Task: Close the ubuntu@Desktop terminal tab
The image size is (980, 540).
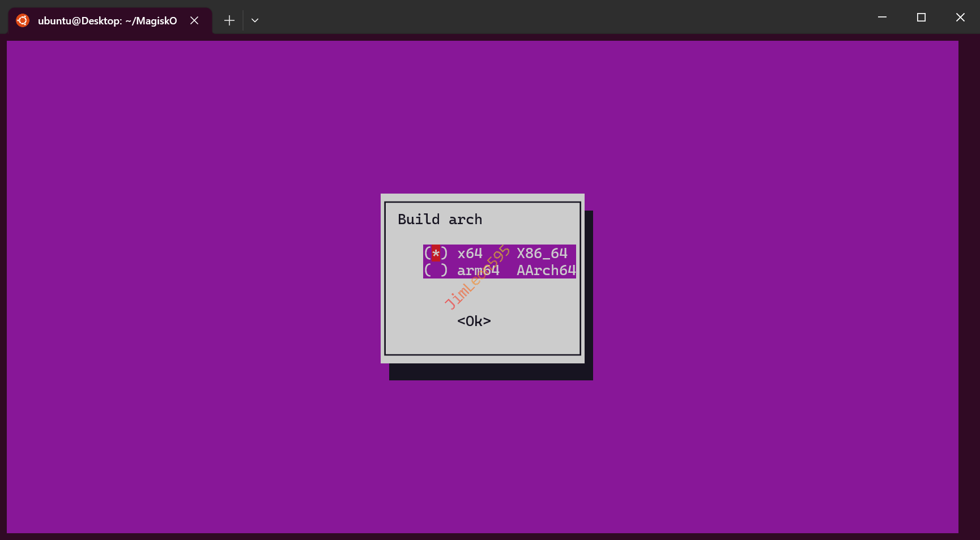Action: click(x=194, y=20)
